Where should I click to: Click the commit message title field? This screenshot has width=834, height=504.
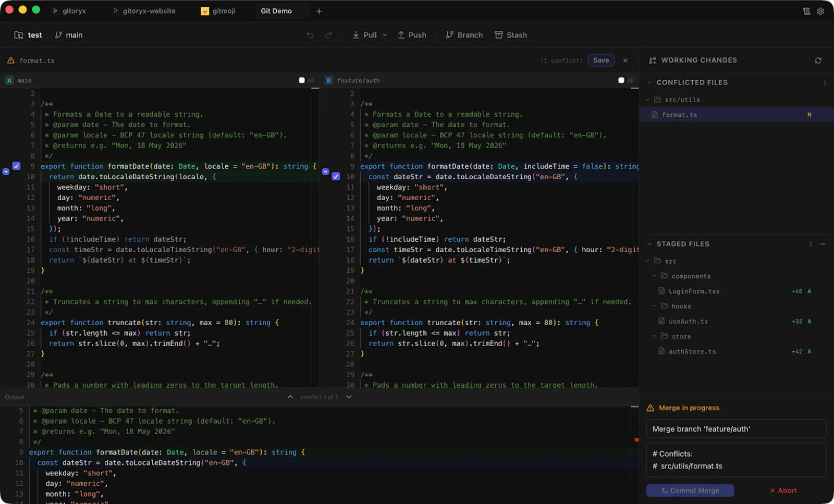(x=737, y=429)
